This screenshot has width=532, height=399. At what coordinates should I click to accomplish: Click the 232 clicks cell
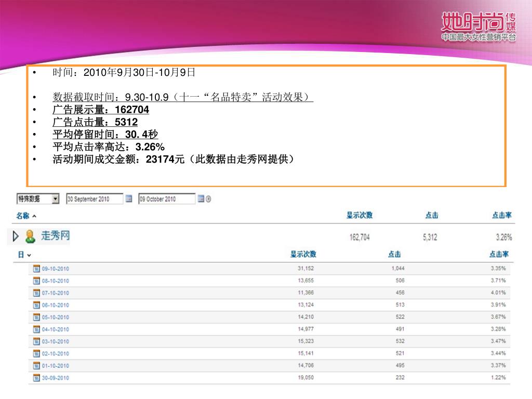[400, 377]
